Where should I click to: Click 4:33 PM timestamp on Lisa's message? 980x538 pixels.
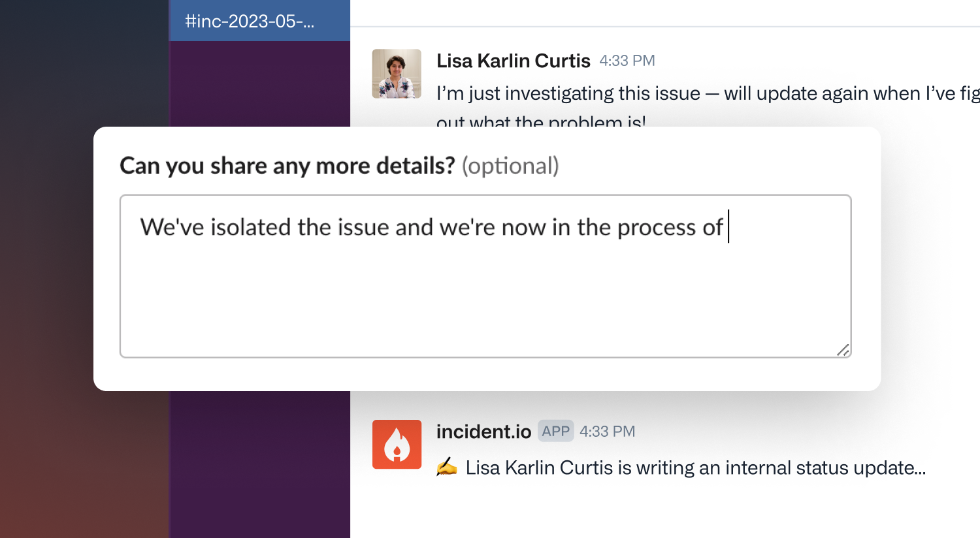click(627, 61)
